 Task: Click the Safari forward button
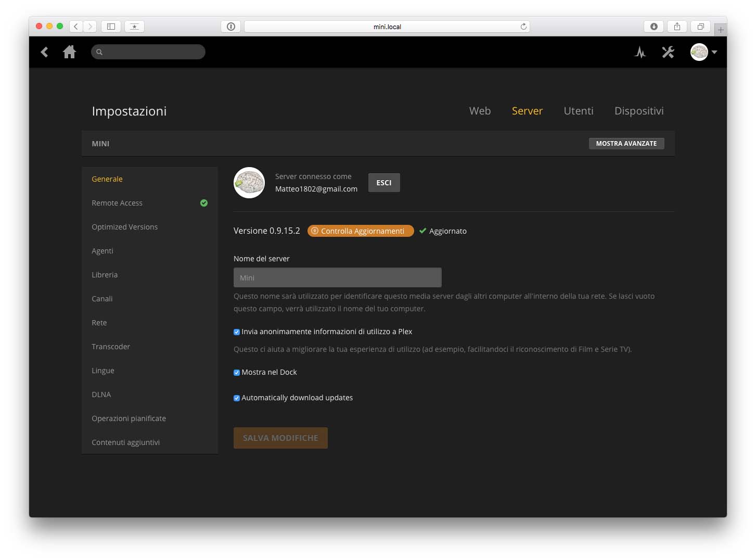point(90,27)
